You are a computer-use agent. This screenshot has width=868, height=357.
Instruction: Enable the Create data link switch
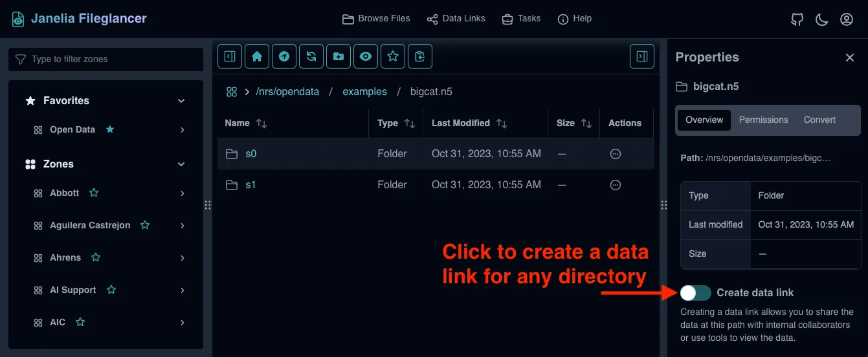[x=695, y=293]
